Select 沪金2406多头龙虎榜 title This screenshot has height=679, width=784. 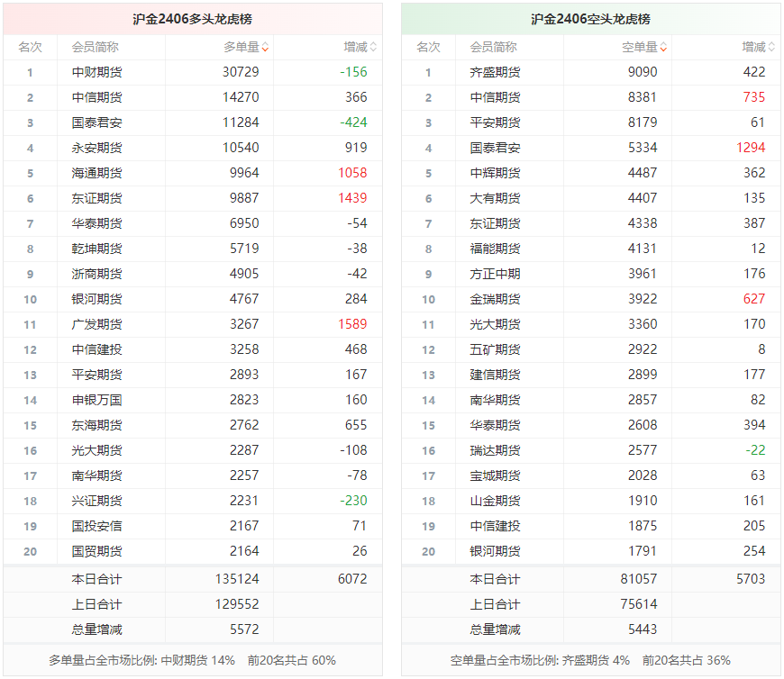tap(193, 19)
